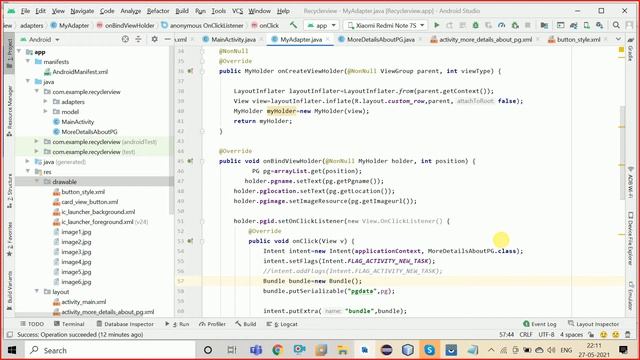Screen dimensions: 640x360
Task: Open Project panel settings gear
Action: (x=154, y=39)
